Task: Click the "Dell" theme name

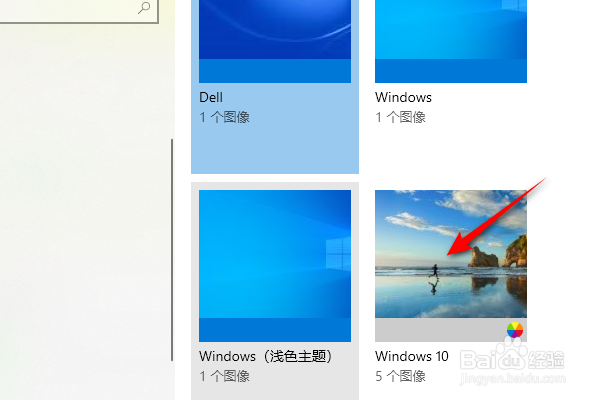Action: (x=211, y=97)
